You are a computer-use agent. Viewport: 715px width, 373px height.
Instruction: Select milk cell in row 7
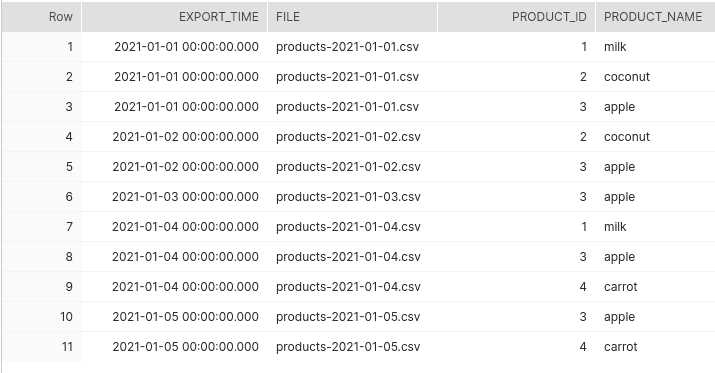coord(655,227)
